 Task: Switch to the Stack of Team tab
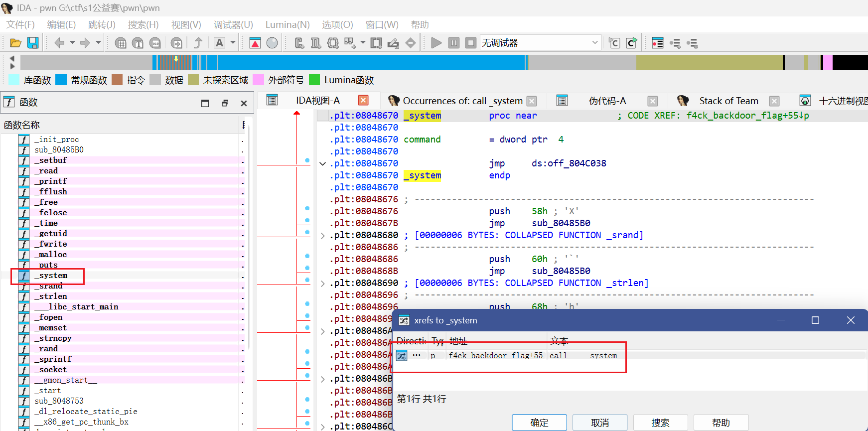tap(728, 101)
